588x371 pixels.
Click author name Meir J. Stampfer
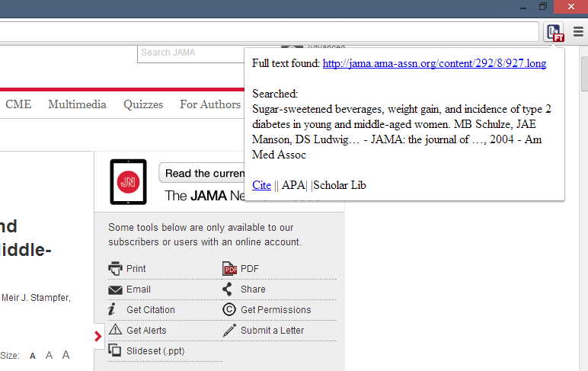(x=36, y=298)
